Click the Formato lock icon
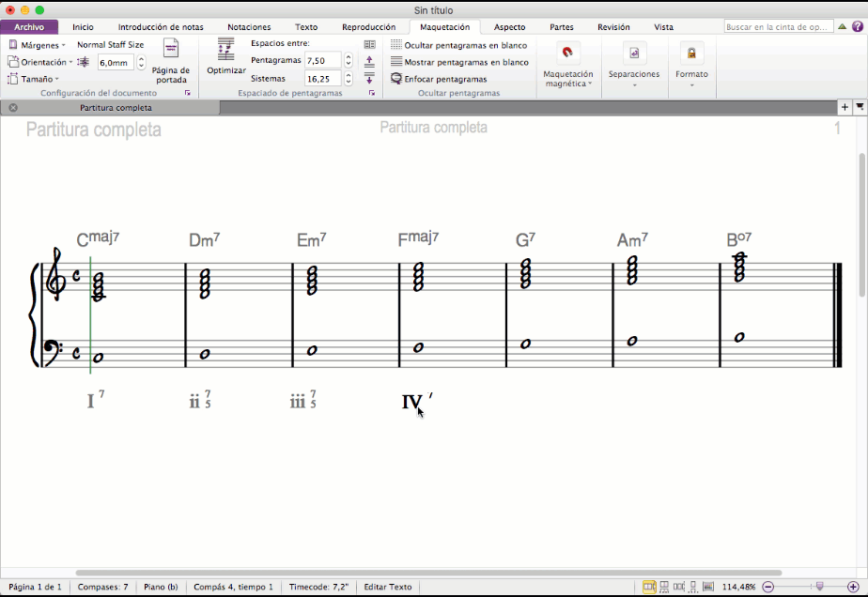This screenshot has width=868, height=597. click(x=691, y=53)
